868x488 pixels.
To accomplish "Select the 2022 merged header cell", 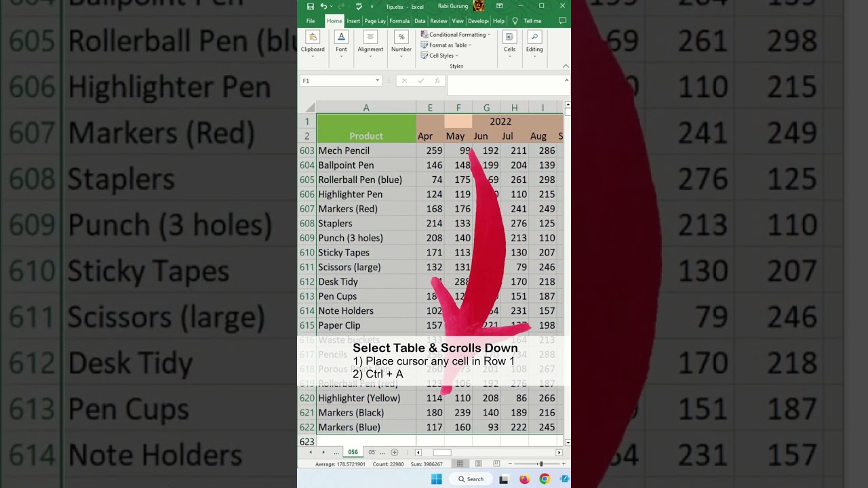I will pyautogui.click(x=500, y=121).
